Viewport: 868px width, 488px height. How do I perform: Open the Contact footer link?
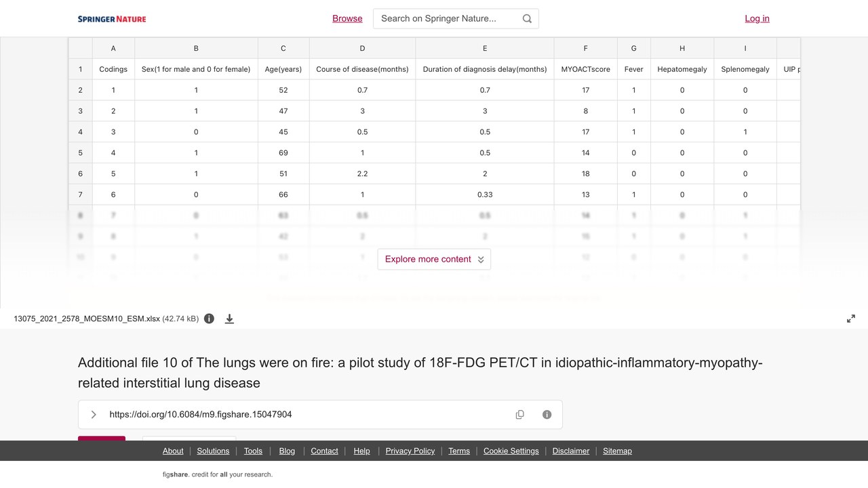tap(324, 451)
